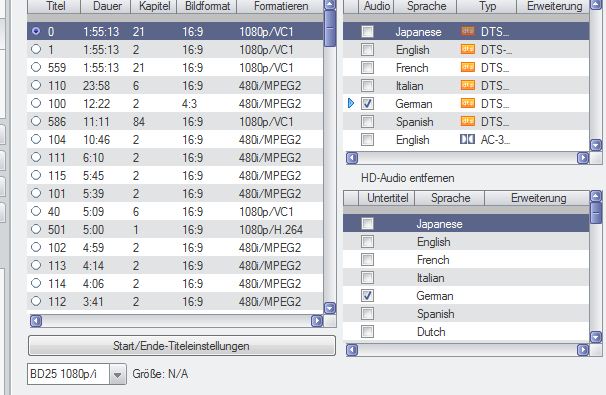Click audio list scroll down arrow
The image size is (606, 395).
click(596, 145)
